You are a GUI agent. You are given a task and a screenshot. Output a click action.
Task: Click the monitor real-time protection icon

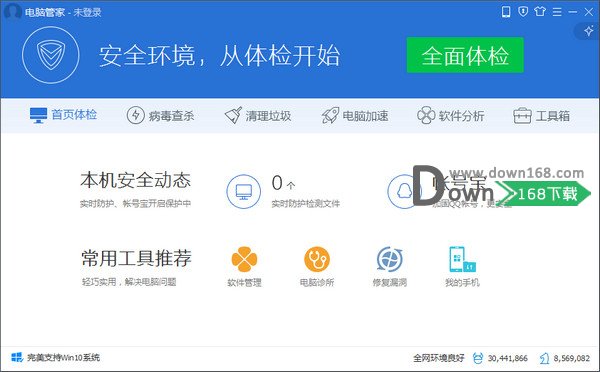[x=243, y=191]
